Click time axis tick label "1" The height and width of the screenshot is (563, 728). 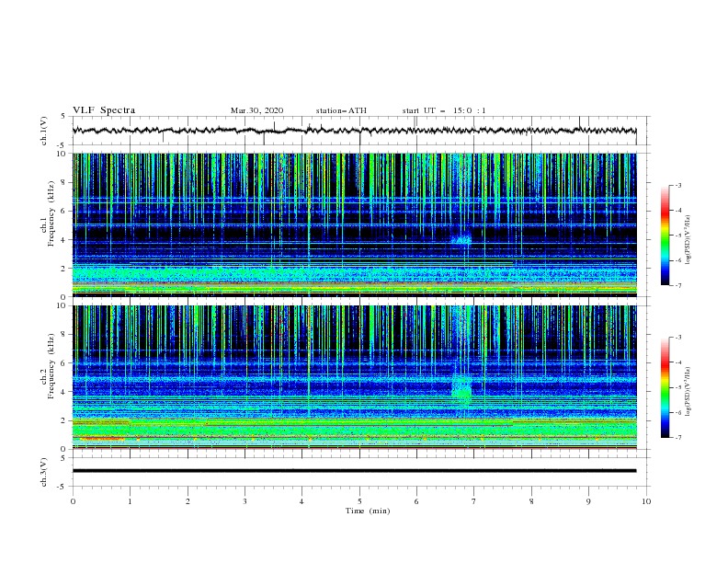click(130, 501)
